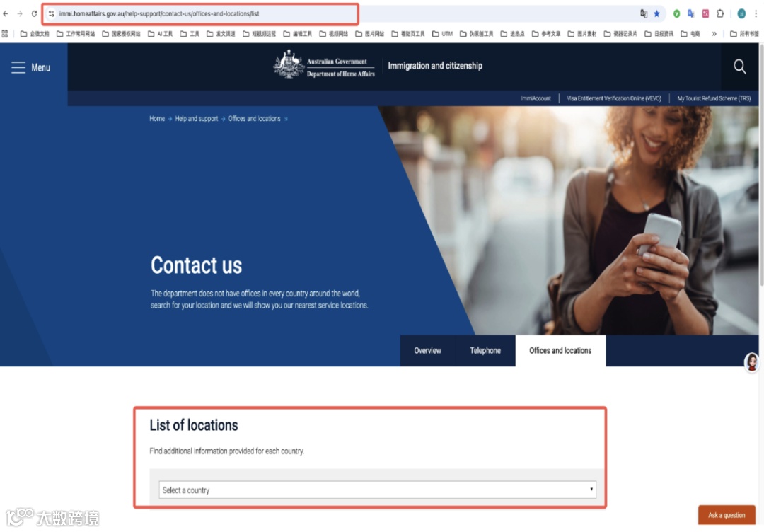
Task: Click the URL address bar
Action: click(x=201, y=13)
